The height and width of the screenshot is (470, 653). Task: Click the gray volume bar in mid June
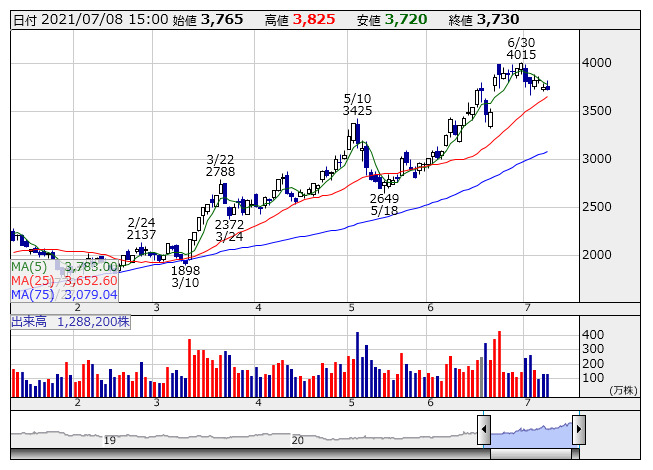[x=482, y=377]
